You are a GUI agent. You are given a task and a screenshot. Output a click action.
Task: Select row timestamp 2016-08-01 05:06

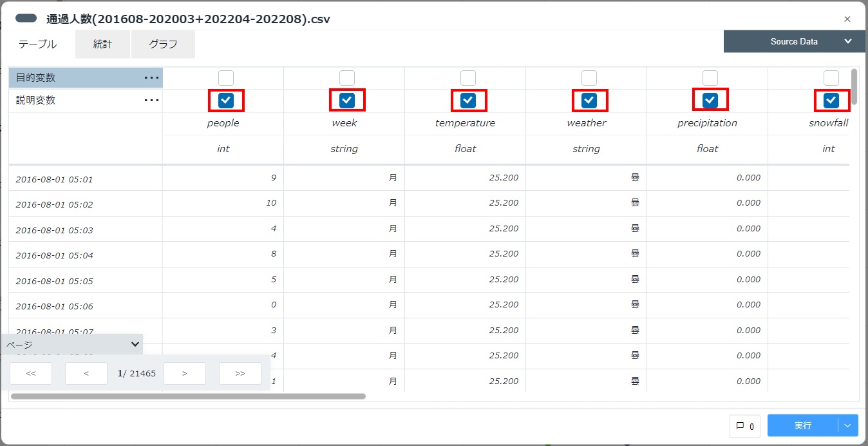tap(54, 306)
